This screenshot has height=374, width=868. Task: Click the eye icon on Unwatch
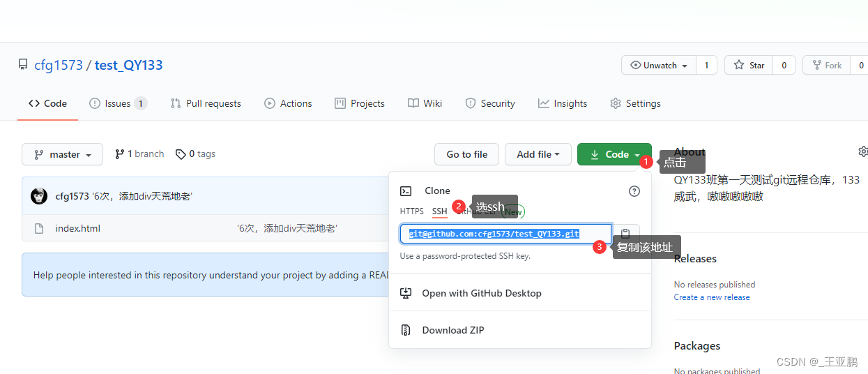click(x=635, y=66)
